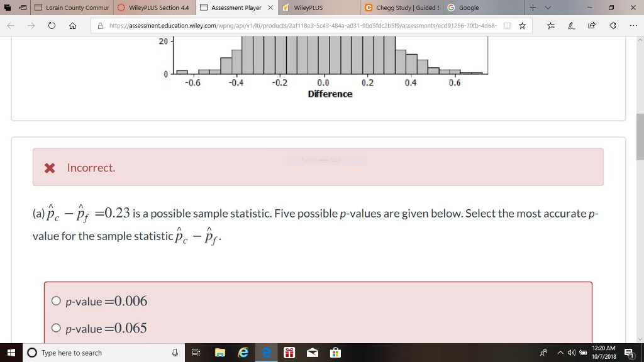
Task: Open the red gift taskbar app
Action: point(289,353)
